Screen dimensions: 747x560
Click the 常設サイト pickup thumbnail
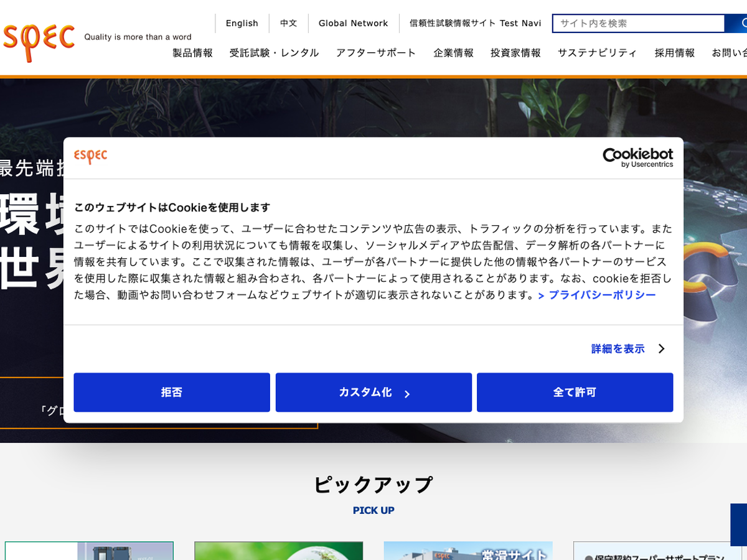click(468, 551)
